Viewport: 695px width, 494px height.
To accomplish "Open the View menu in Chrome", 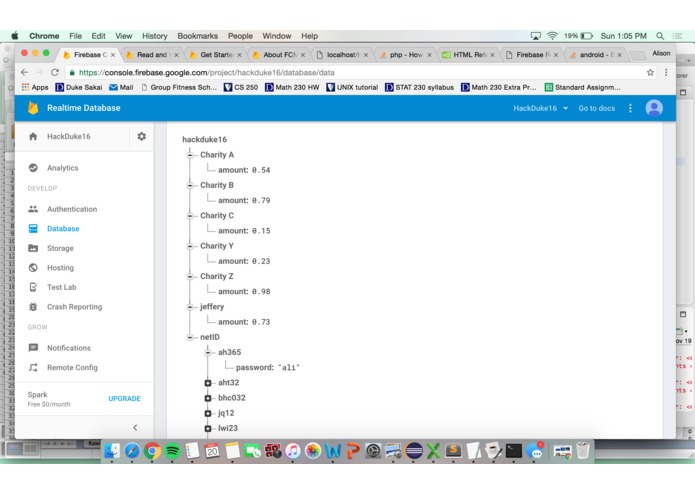I will tap(124, 36).
